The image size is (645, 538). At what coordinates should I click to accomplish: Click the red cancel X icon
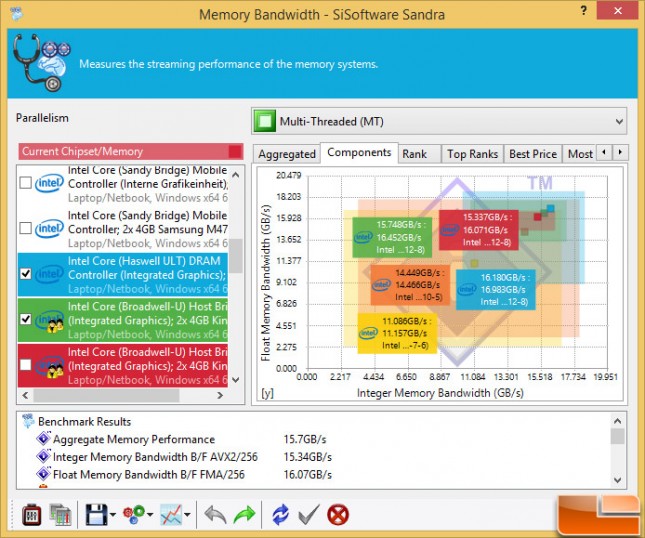coord(338,515)
